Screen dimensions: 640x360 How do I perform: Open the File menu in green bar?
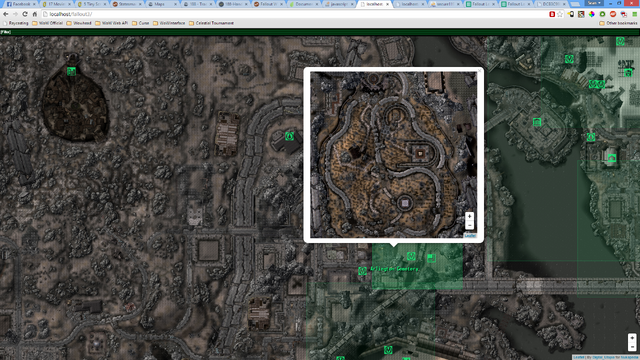pyautogui.click(x=6, y=32)
